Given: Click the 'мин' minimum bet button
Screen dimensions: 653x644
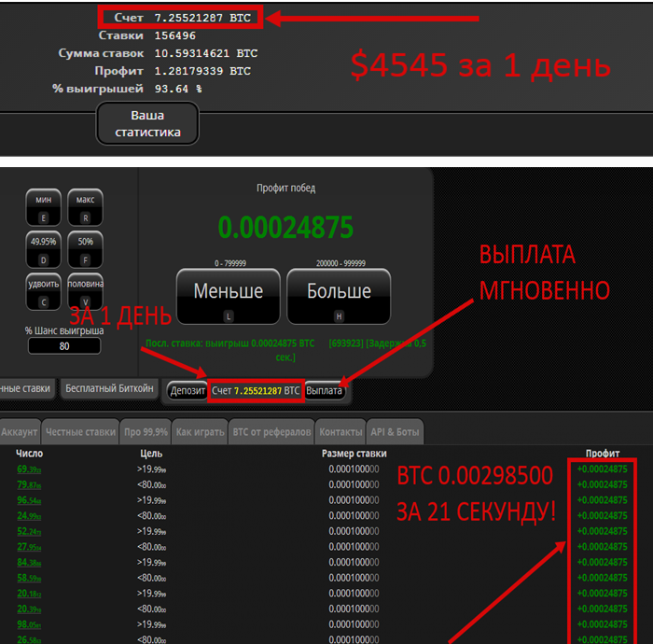Looking at the screenshot, I should pyautogui.click(x=44, y=205).
